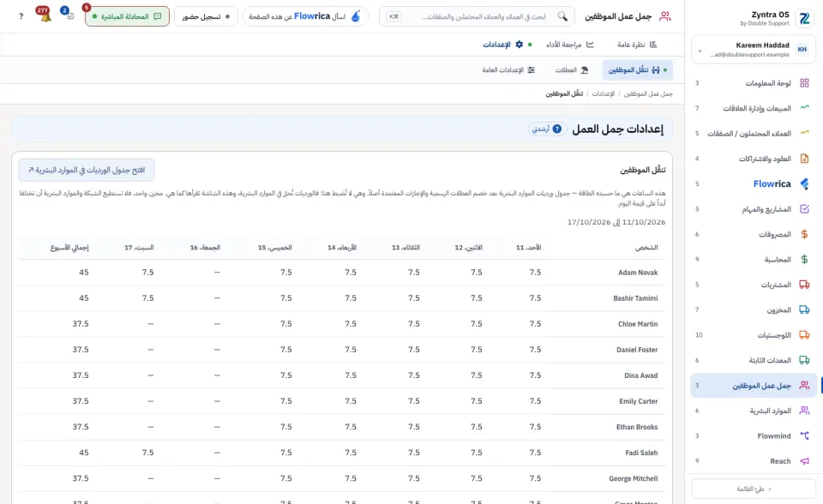Image resolution: width=823 pixels, height=504 pixels.
Task: Select Emily Carter row name
Action: coord(638,401)
